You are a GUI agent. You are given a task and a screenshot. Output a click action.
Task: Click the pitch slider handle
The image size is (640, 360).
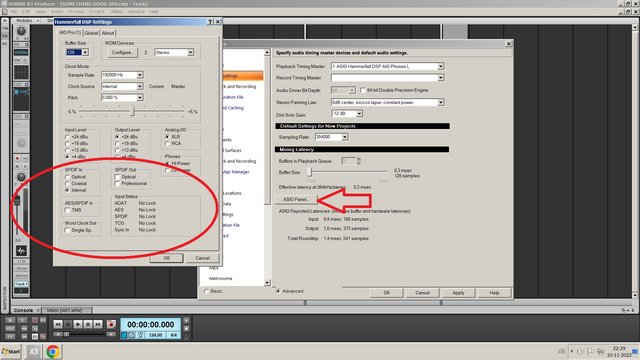click(x=132, y=111)
